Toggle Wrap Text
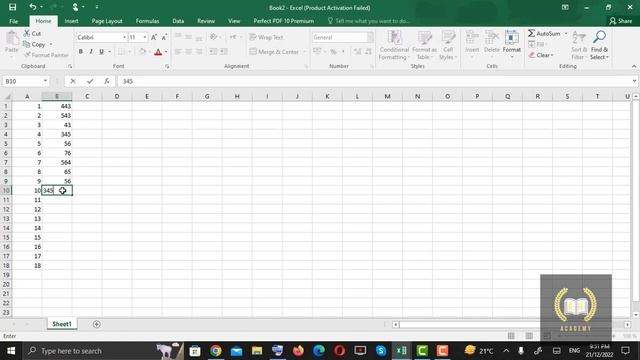The image size is (640, 360). [x=266, y=37]
